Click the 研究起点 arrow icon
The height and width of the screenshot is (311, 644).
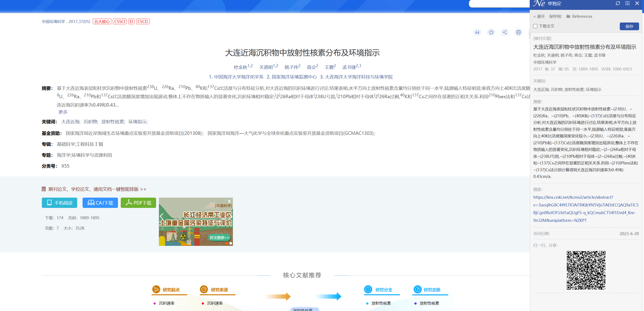[156, 290]
